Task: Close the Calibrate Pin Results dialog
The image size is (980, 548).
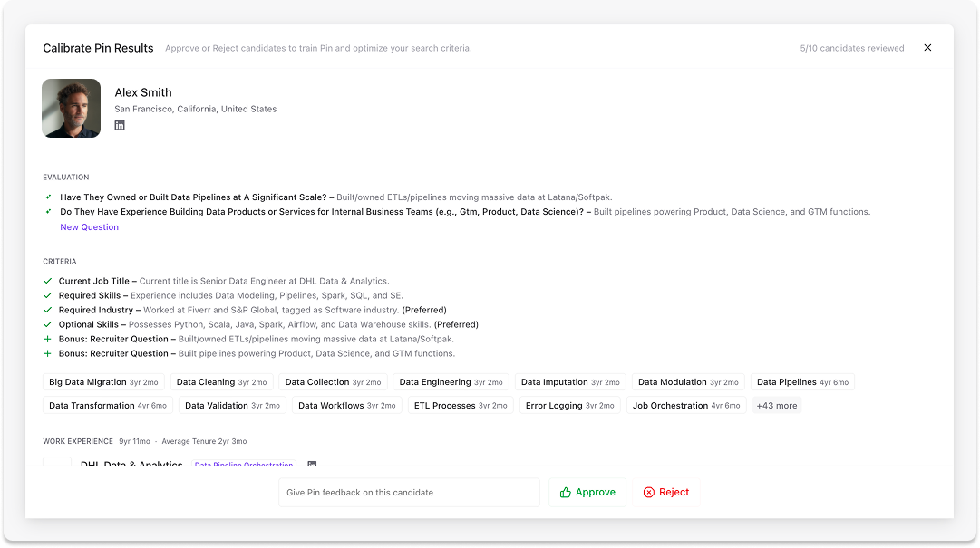Action: point(927,47)
